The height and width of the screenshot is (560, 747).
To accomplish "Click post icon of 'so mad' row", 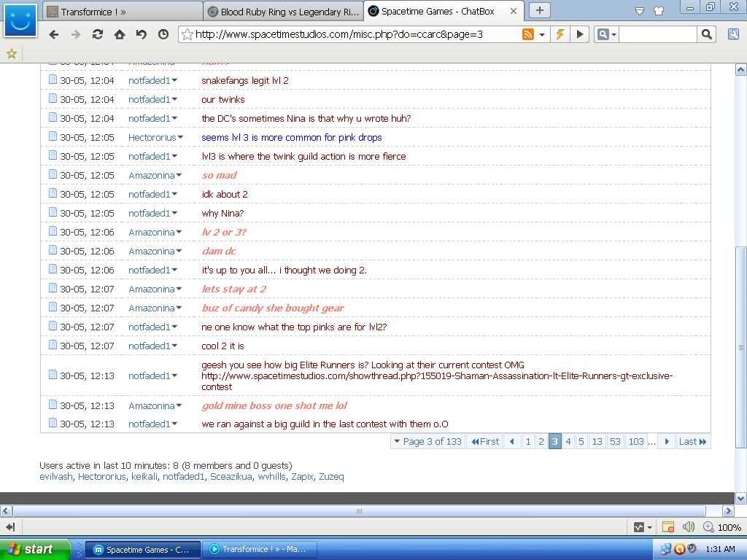I will (x=53, y=175).
